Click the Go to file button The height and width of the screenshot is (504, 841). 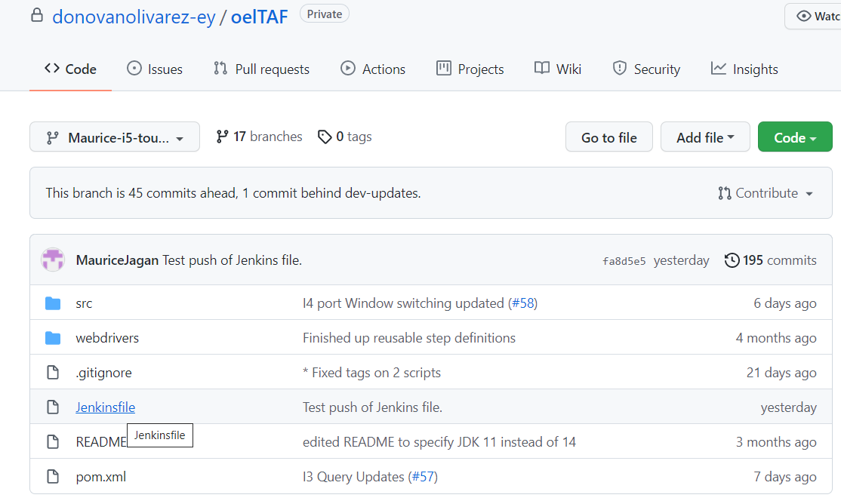pyautogui.click(x=608, y=137)
